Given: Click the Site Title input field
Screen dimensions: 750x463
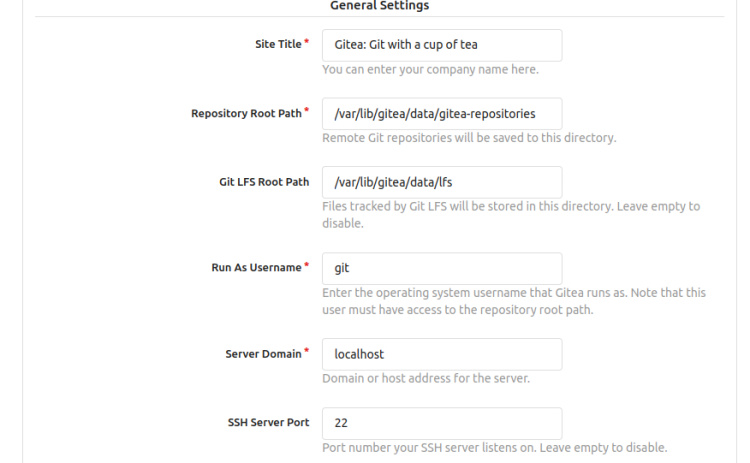Looking at the screenshot, I should [441, 45].
